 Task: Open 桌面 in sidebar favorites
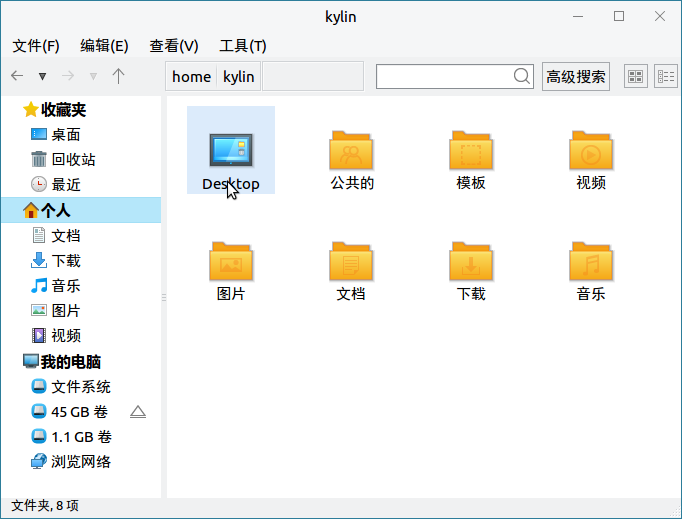pos(55,134)
